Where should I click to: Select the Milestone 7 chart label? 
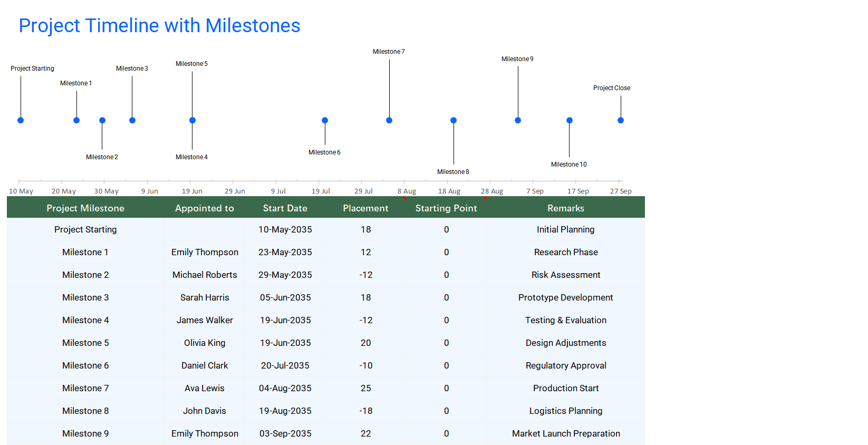pyautogui.click(x=389, y=52)
